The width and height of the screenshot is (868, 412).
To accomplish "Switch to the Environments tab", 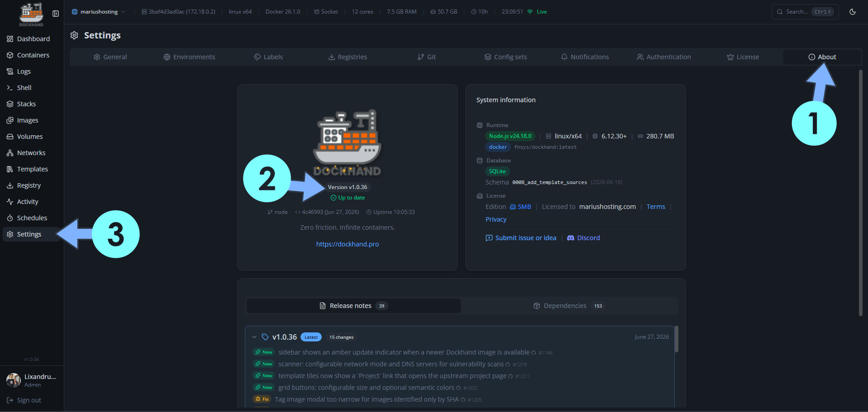I will coord(189,57).
